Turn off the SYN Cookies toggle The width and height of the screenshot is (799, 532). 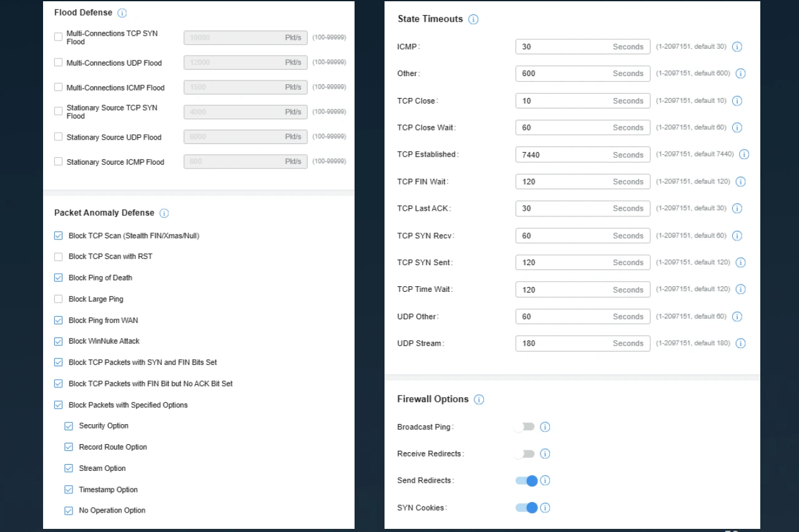click(526, 508)
